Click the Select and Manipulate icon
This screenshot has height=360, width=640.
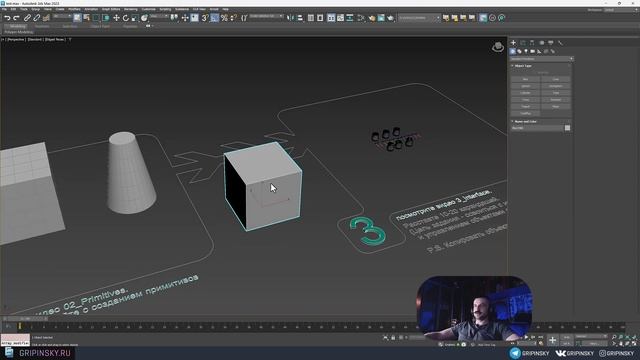click(185, 18)
